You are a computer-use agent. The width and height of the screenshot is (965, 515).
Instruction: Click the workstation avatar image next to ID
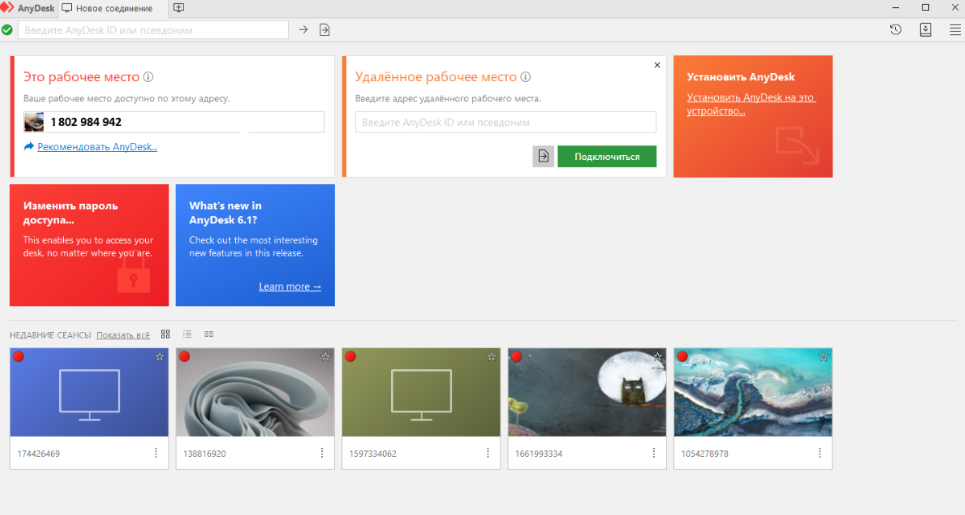[x=34, y=122]
